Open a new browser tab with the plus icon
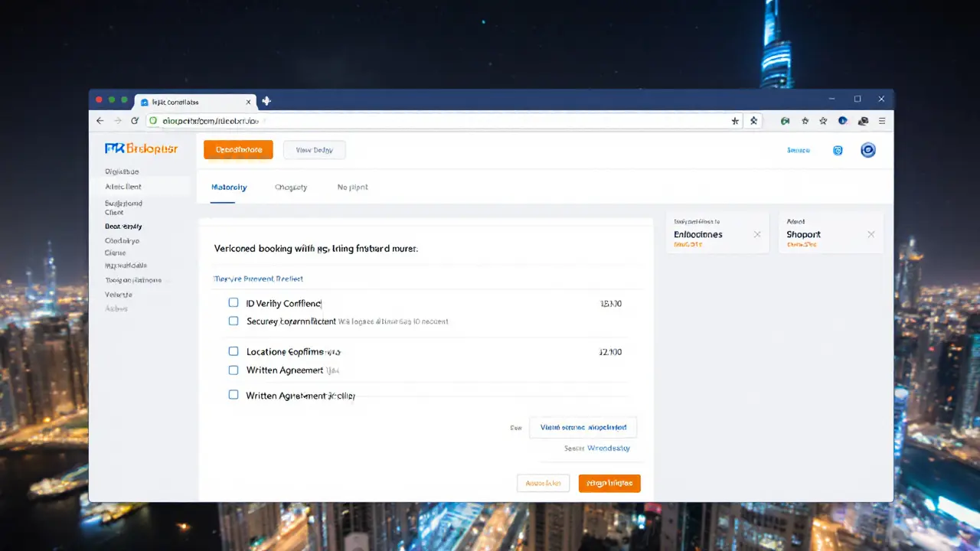980x551 pixels. pyautogui.click(x=266, y=101)
